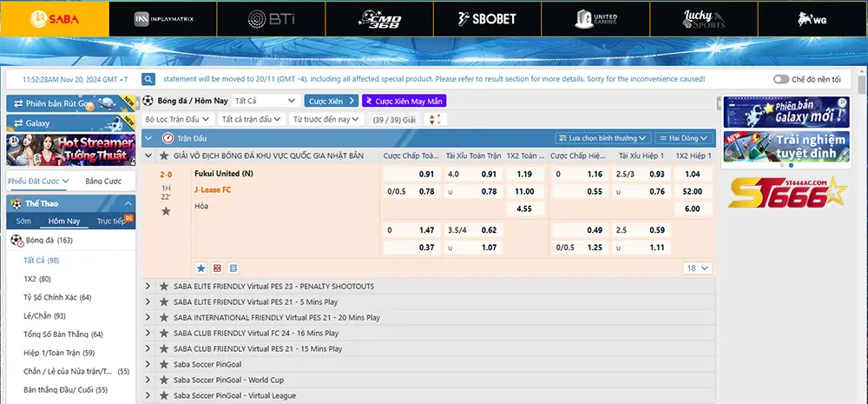Open the 18 more markets dropdown

click(x=698, y=268)
